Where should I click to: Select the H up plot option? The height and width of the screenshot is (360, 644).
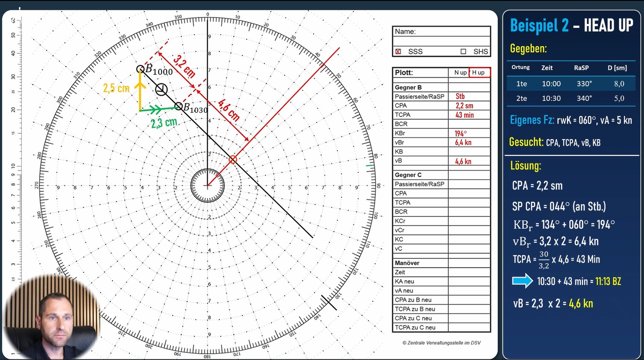click(479, 73)
